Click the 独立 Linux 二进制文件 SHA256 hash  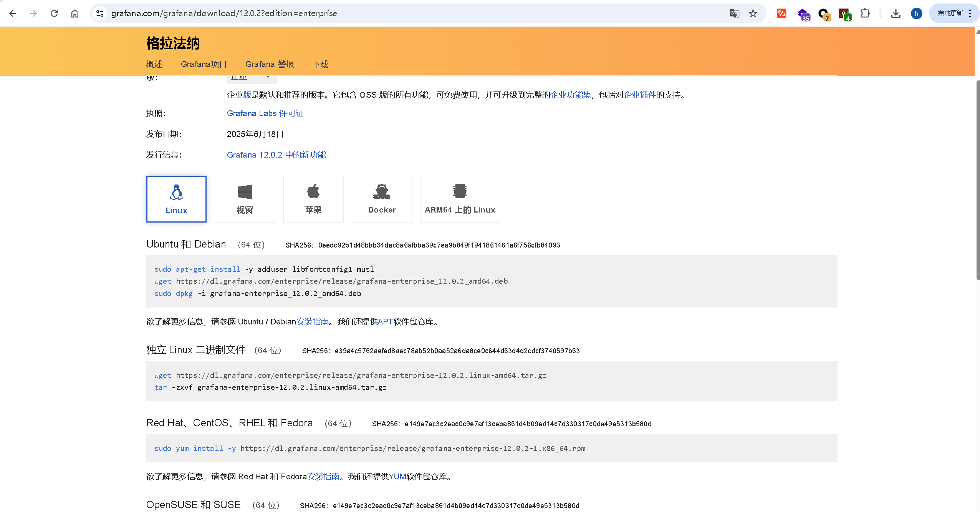pyautogui.click(x=457, y=351)
